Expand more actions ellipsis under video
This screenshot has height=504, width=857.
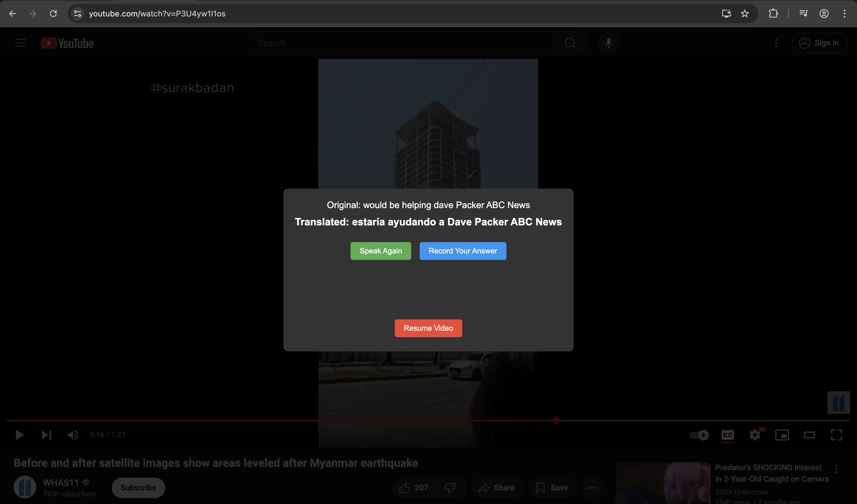(x=591, y=488)
